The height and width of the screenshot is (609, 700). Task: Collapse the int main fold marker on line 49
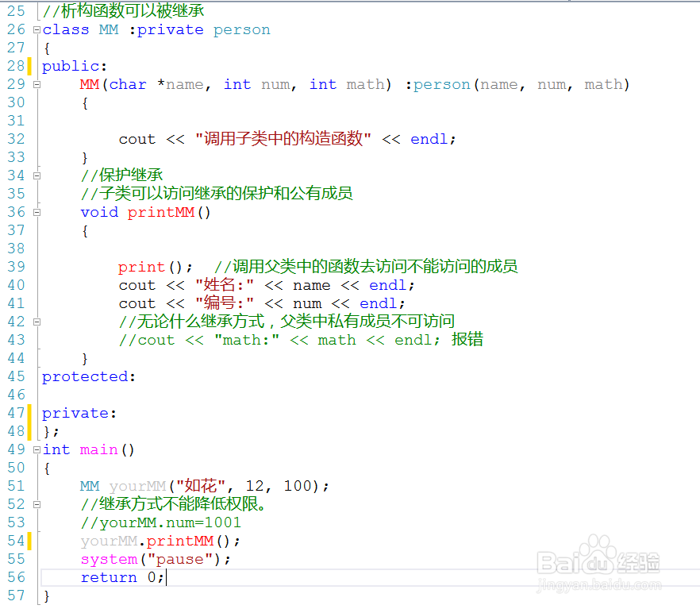coord(37,449)
